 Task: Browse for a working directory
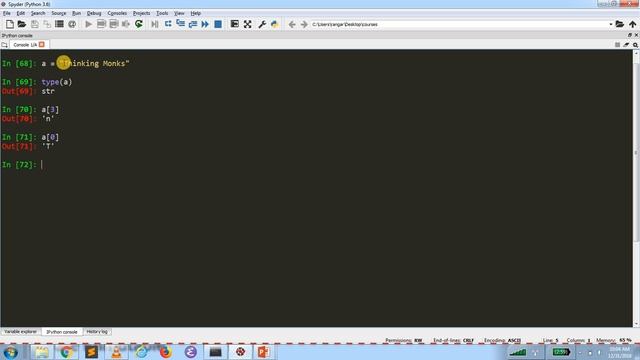[x=620, y=24]
